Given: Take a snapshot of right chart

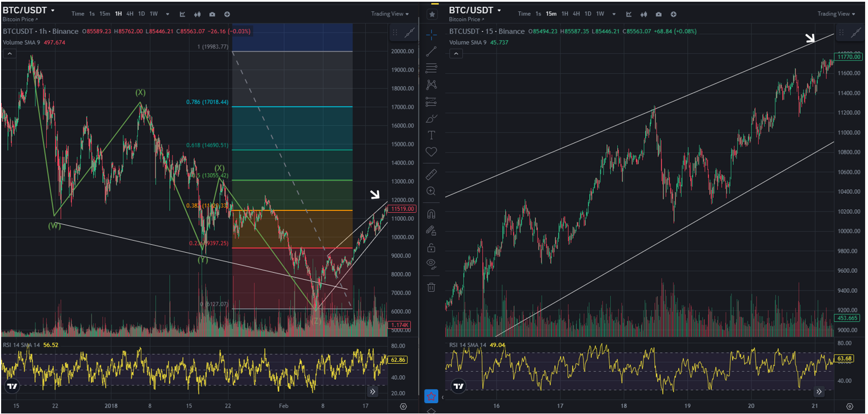Looking at the screenshot, I should tap(659, 14).
